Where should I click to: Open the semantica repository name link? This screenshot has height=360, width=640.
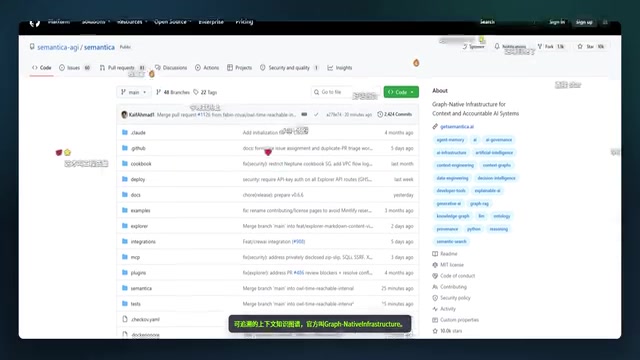(x=99, y=47)
